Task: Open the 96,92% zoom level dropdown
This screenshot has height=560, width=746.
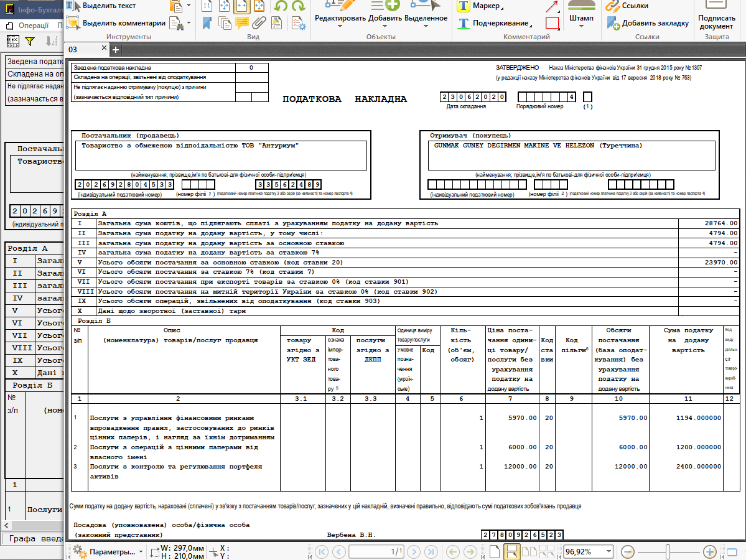Action: pos(609,551)
